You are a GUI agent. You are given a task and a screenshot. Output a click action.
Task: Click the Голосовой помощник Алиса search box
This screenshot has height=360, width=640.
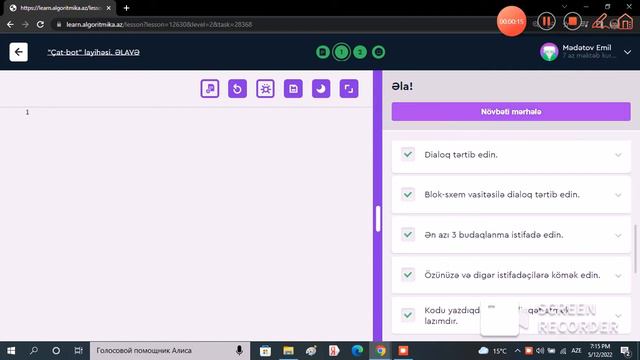pos(170,351)
